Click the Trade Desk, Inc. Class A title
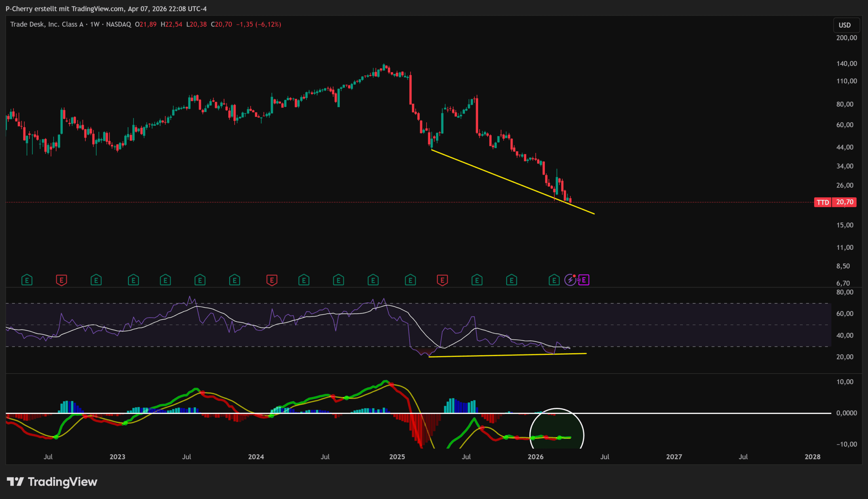This screenshot has width=868, height=499. [46, 24]
